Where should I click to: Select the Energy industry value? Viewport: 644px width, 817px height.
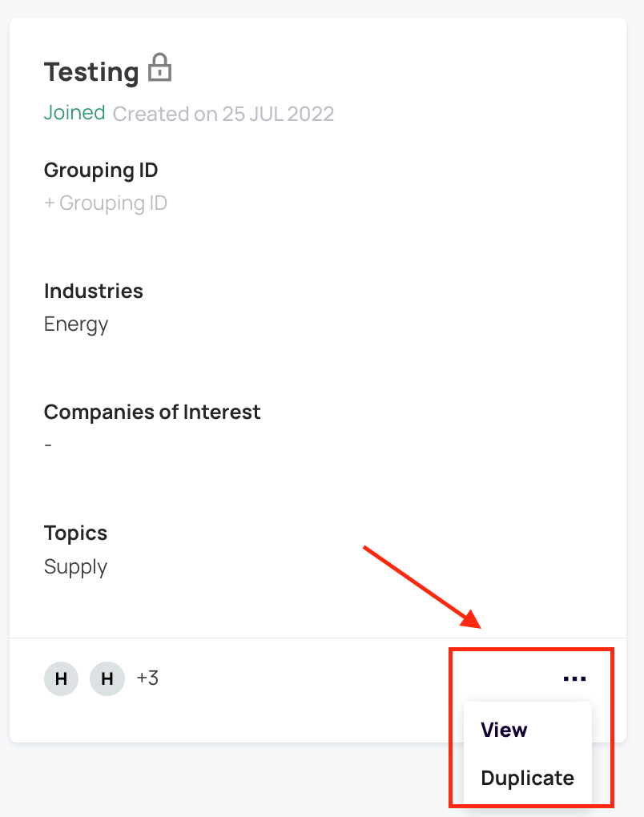tap(76, 324)
